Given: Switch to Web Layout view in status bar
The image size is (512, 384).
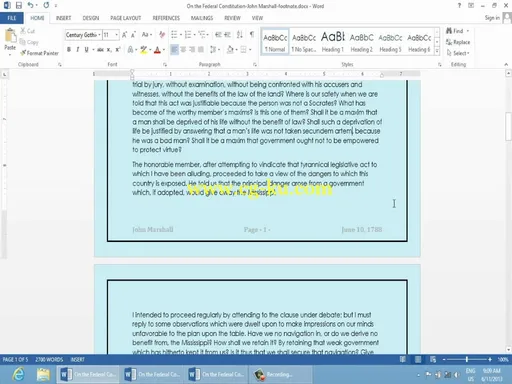Looking at the screenshot, I should (x=433, y=359).
